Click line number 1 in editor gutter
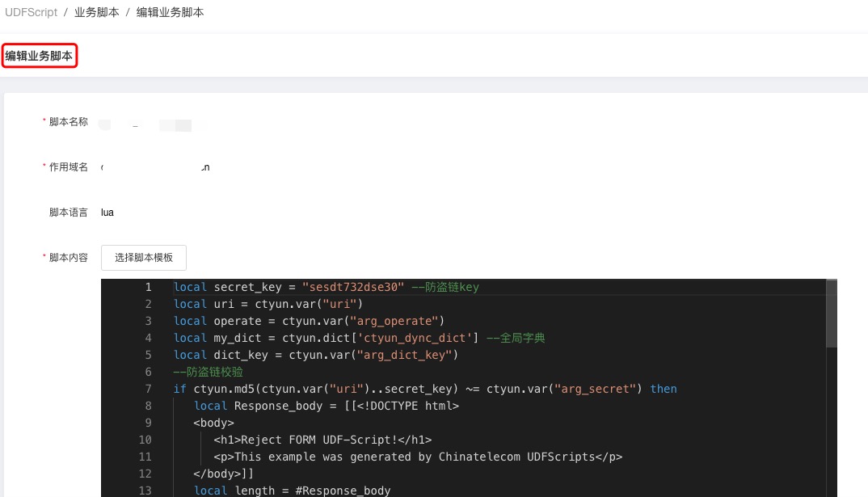Screen dimensions: 868x497 [148, 288]
